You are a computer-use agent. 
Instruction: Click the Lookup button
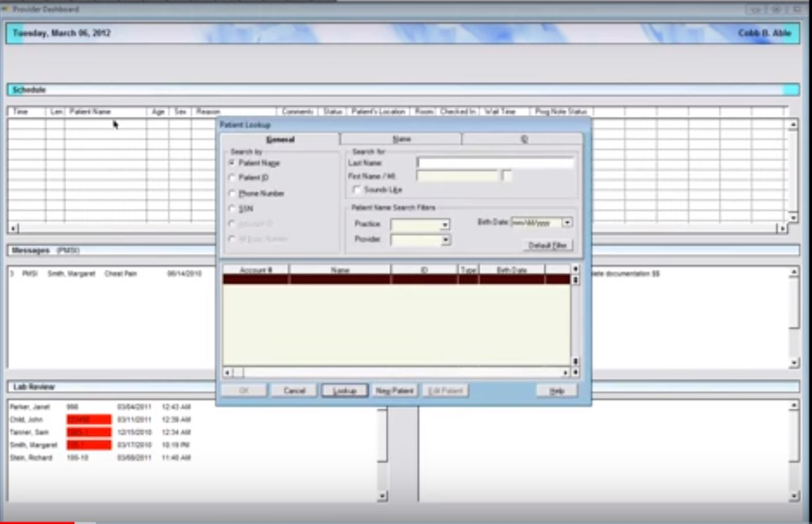pos(344,391)
